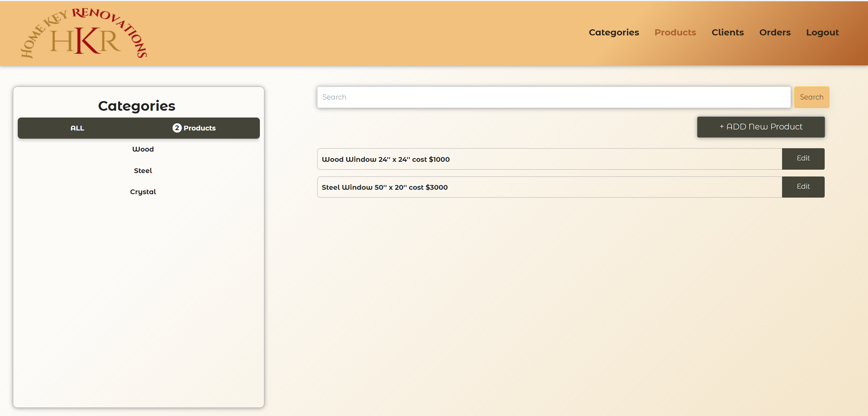
Task: Edit the Wood Window 24x24 product
Action: click(803, 158)
